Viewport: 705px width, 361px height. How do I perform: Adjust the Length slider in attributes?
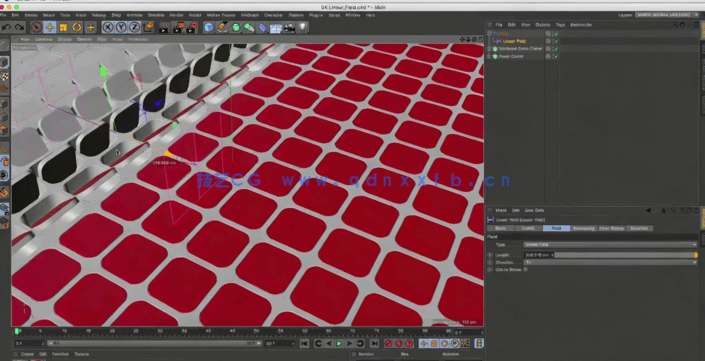626,255
